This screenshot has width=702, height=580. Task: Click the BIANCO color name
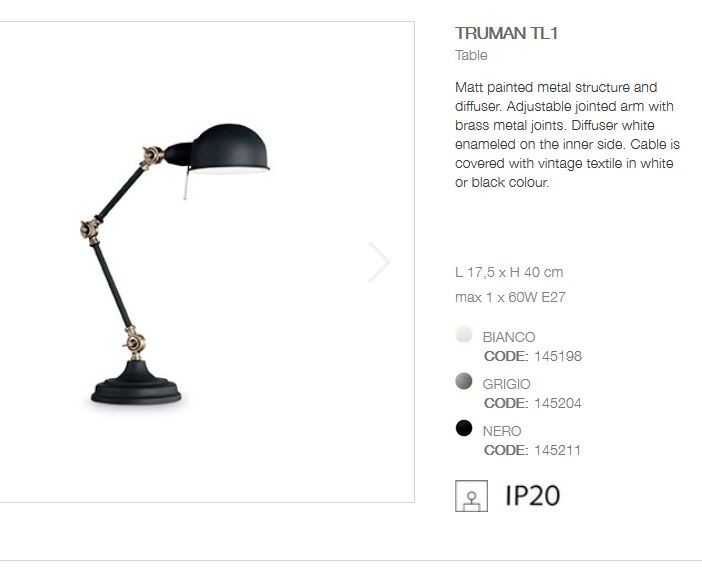509,337
